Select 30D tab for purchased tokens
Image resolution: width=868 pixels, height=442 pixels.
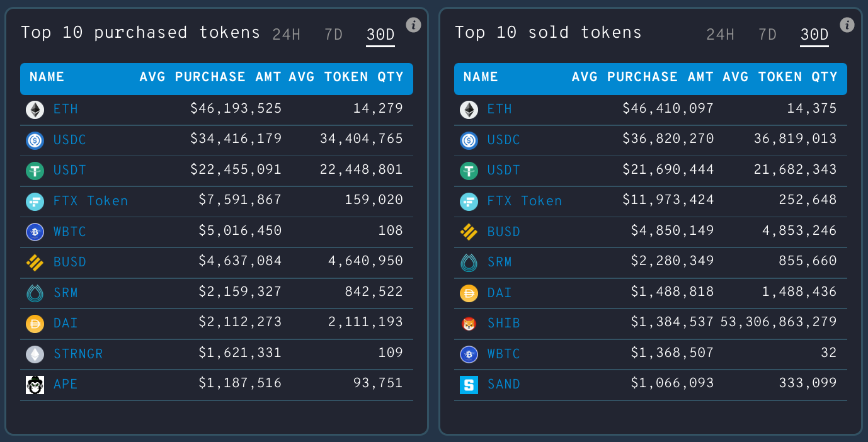click(x=380, y=35)
